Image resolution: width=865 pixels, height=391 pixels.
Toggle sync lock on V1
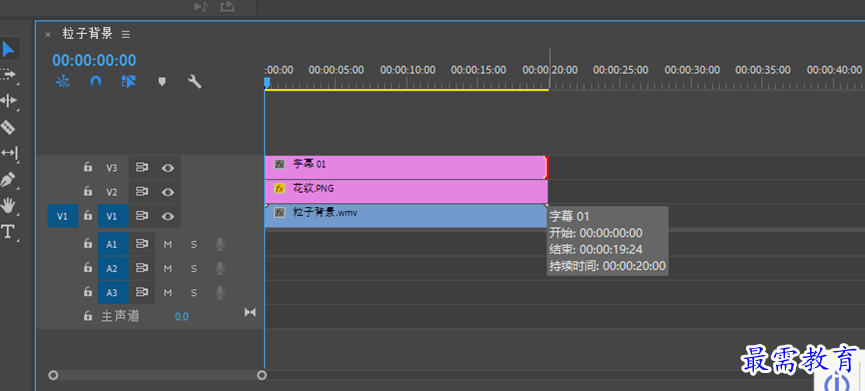(x=142, y=216)
